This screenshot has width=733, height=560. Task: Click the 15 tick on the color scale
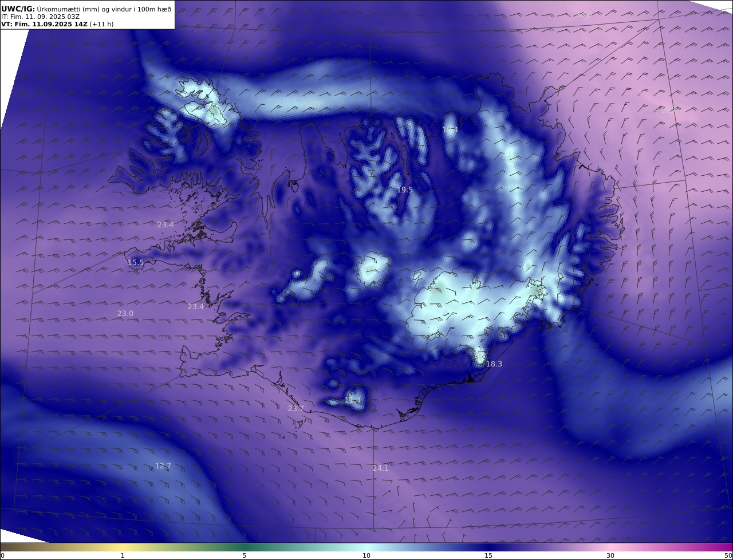tap(488, 555)
